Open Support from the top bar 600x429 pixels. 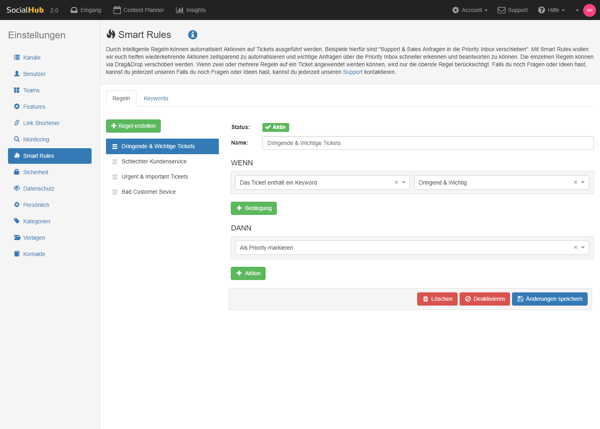coord(513,10)
